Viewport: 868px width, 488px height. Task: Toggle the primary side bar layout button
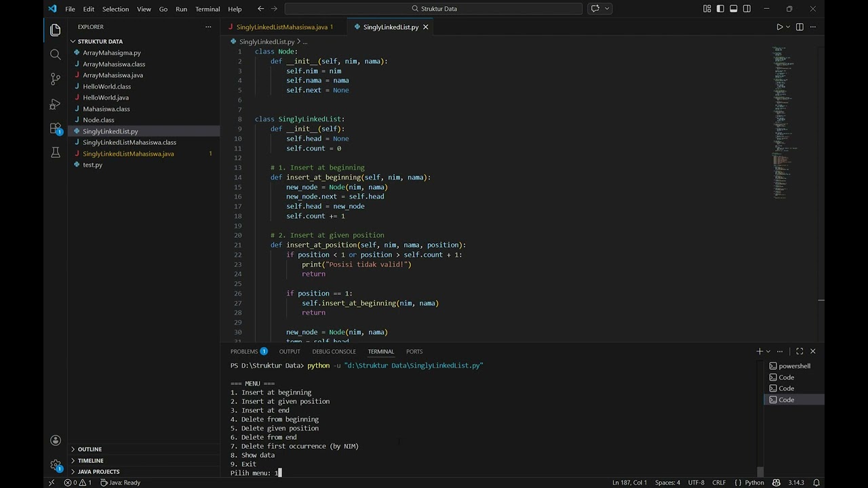tap(720, 9)
